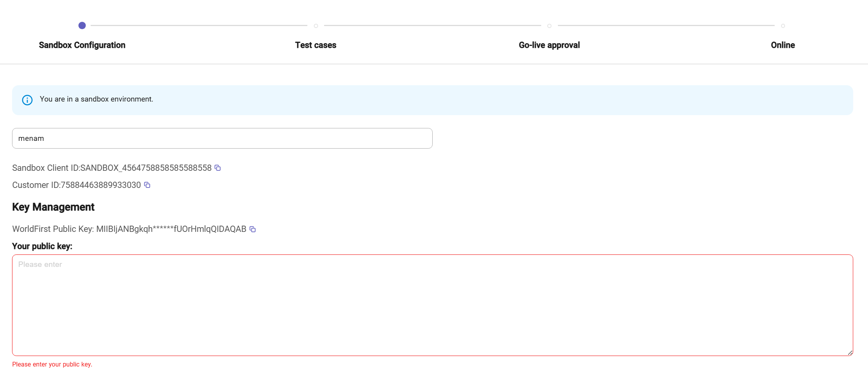Select the sandbox environment notice banner
The image size is (868, 377).
pyautogui.click(x=434, y=100)
